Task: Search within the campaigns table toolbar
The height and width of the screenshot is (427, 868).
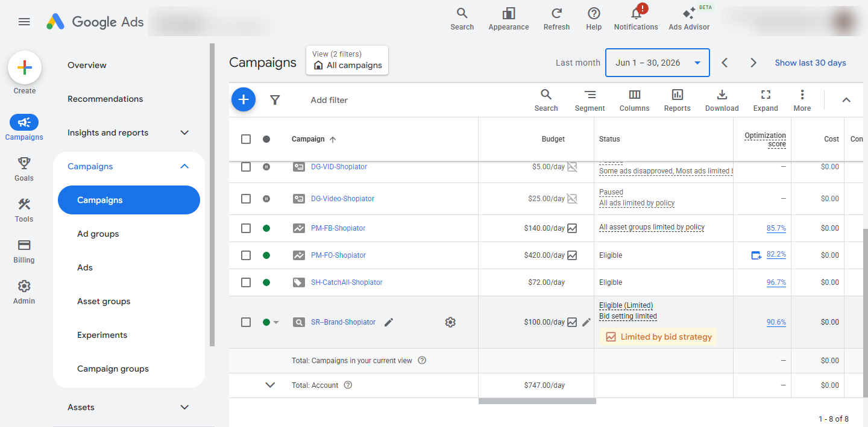Action: pos(546,100)
